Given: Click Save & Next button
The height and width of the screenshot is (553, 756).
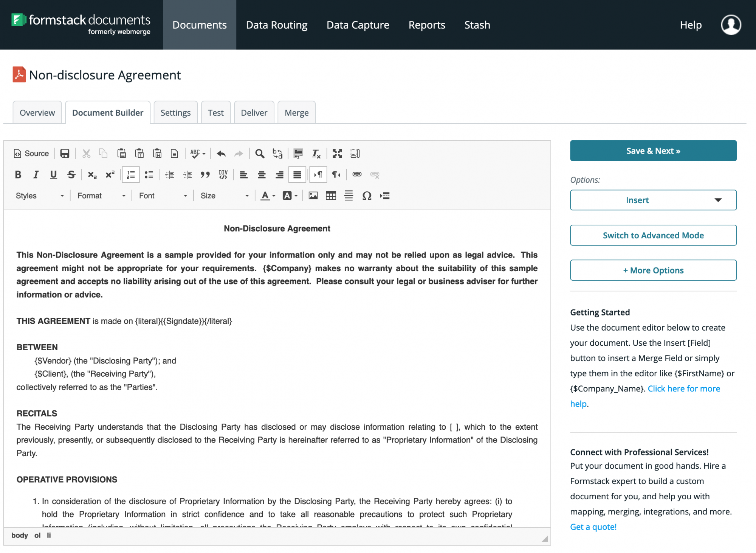Looking at the screenshot, I should (653, 151).
